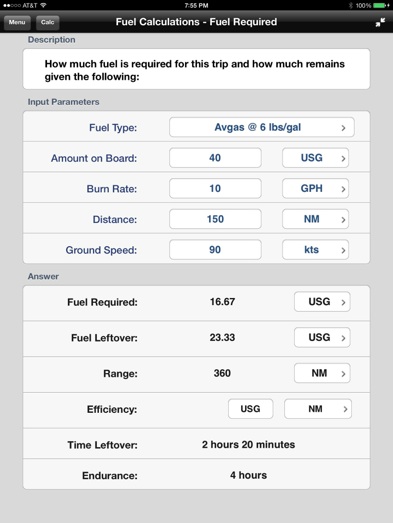Change Distance unit NM
This screenshot has width=393, height=523.
[315, 219]
